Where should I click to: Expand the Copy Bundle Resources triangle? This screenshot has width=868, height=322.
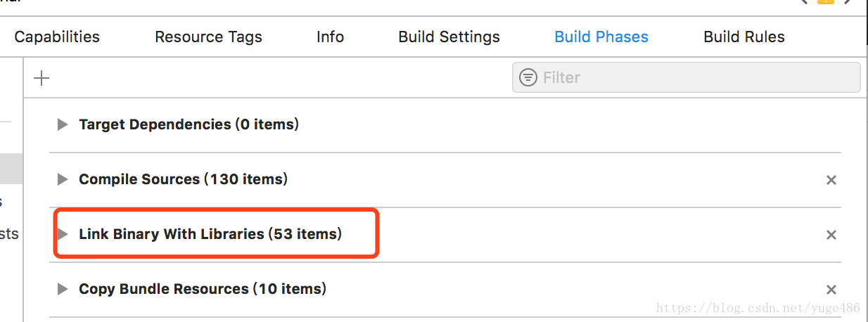(63, 289)
